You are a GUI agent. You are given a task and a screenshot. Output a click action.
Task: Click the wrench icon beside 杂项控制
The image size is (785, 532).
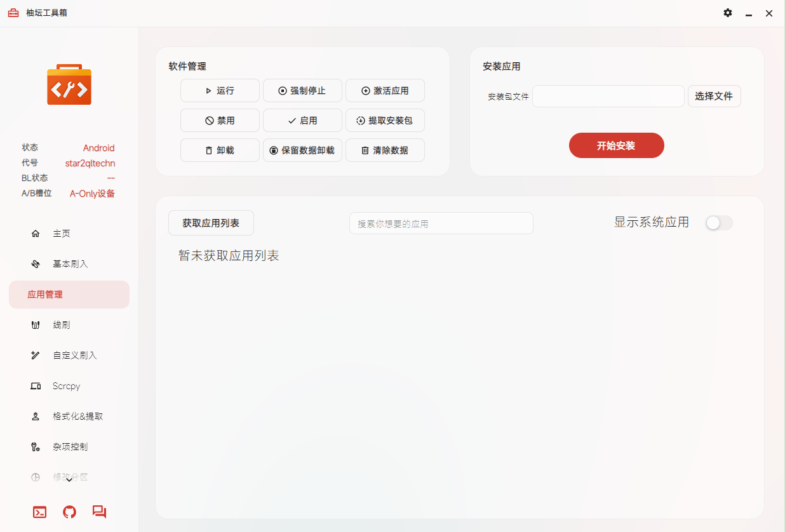(36, 446)
